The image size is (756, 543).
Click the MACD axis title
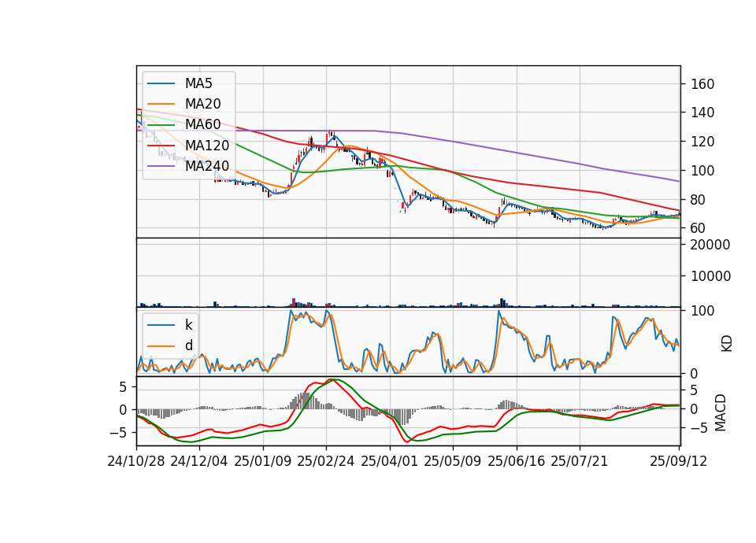[x=721, y=412]
